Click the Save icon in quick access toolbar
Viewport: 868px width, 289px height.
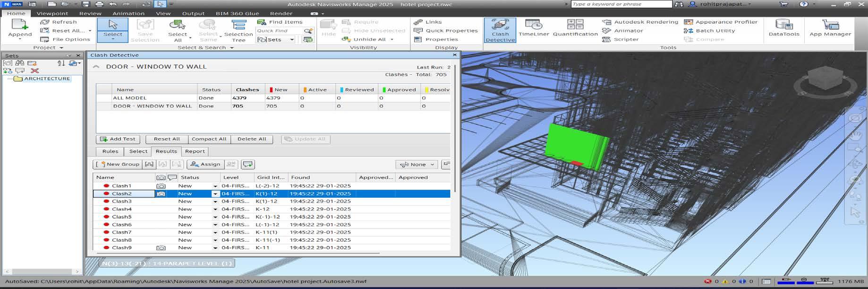click(x=86, y=4)
